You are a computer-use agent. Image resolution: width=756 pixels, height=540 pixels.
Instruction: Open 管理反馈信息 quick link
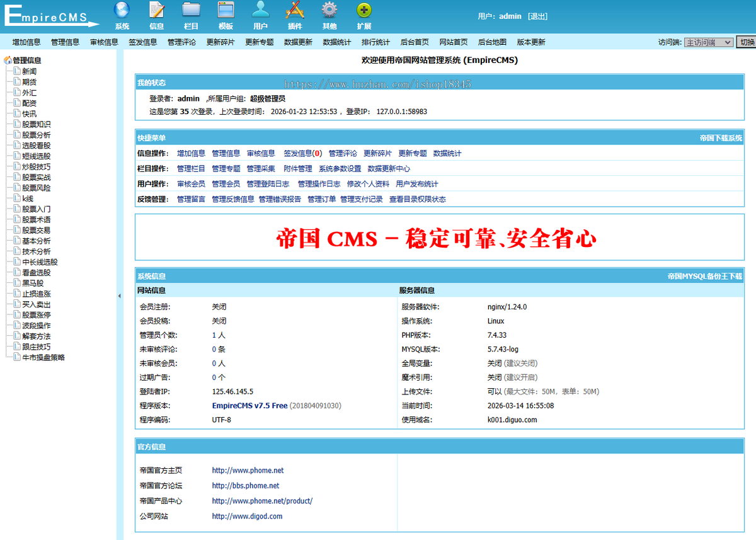pyautogui.click(x=233, y=199)
